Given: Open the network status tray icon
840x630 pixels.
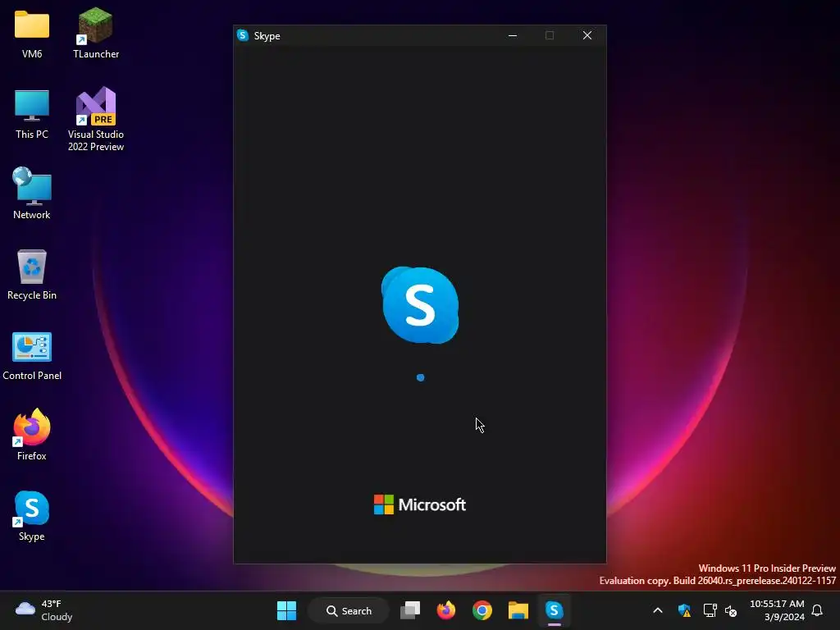Looking at the screenshot, I should [710, 610].
